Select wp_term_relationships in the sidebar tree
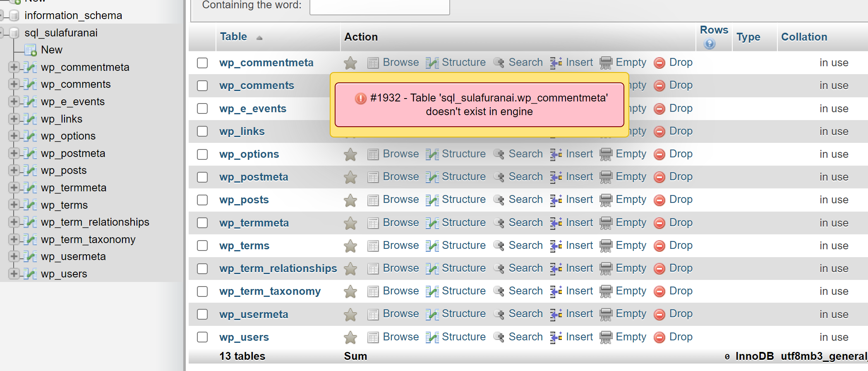868x371 pixels. (95, 222)
